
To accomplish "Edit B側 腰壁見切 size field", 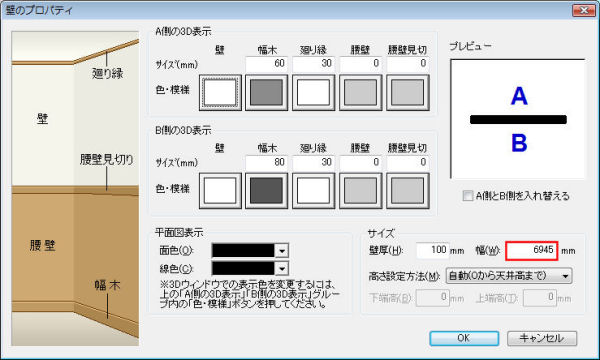I will tap(408, 162).
